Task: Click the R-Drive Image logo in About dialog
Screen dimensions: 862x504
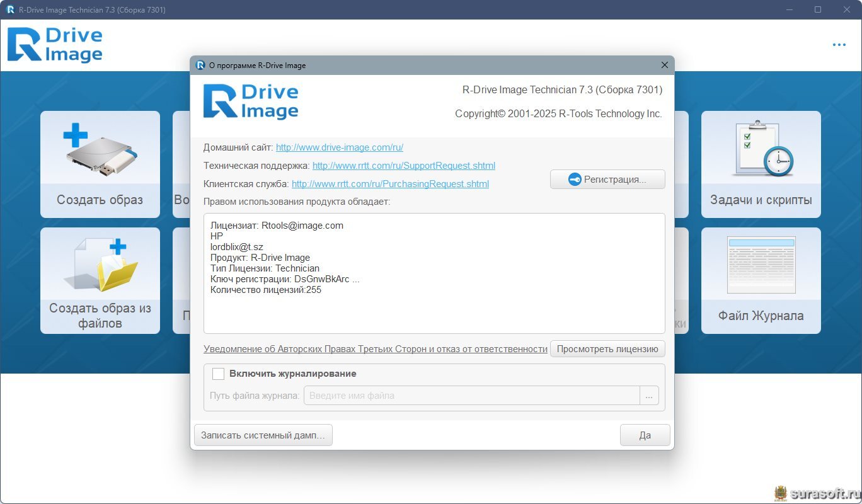Action: click(x=251, y=101)
